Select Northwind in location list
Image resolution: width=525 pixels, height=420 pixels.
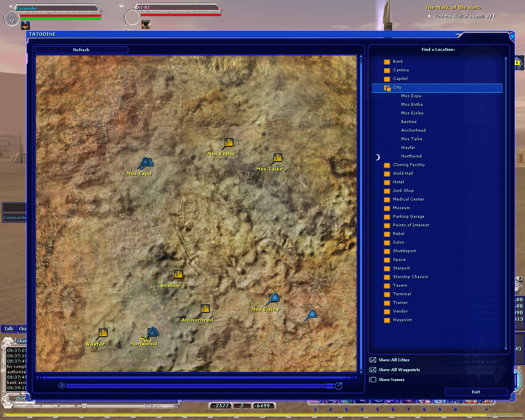coord(411,156)
